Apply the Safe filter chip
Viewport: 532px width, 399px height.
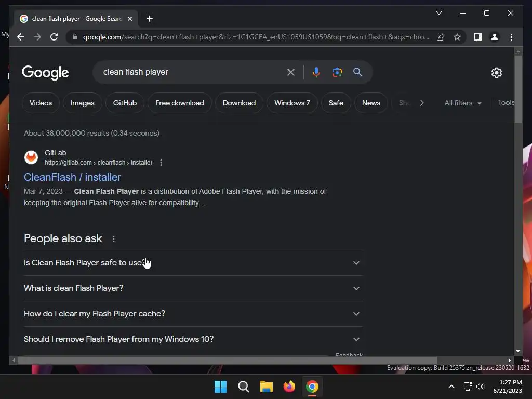[x=336, y=103]
